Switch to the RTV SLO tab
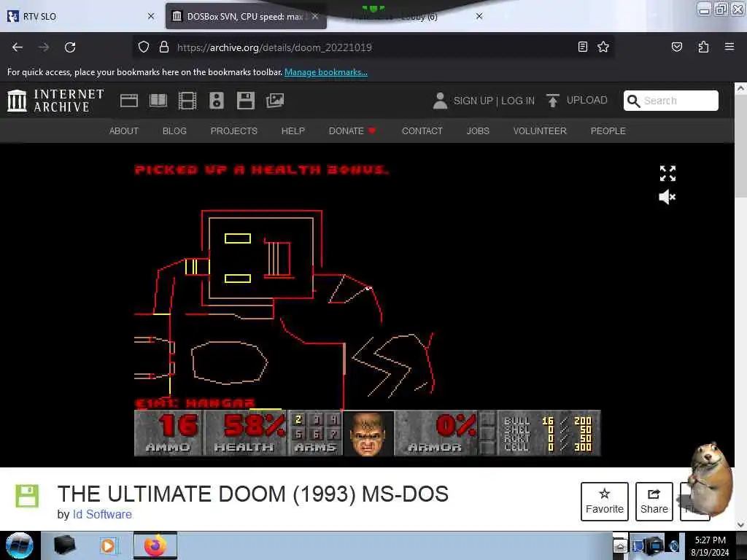 click(x=80, y=16)
